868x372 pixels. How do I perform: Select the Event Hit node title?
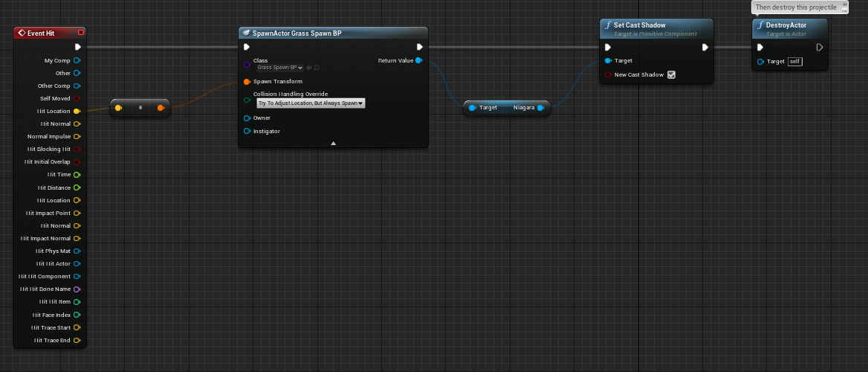tap(40, 33)
